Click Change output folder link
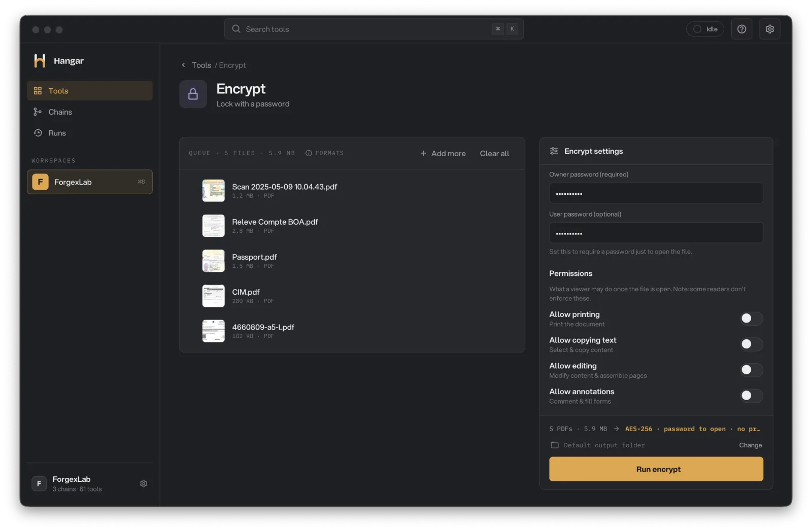The height and width of the screenshot is (531, 812). [750, 445]
